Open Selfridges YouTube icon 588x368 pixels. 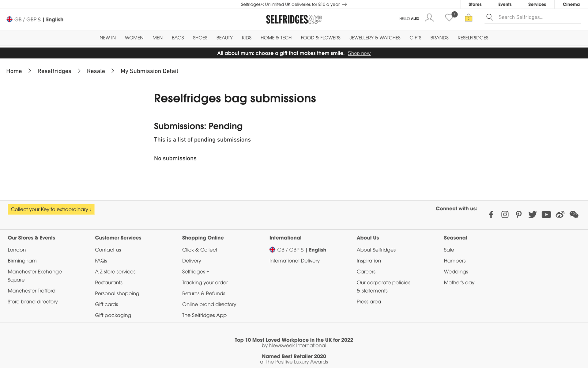click(546, 214)
